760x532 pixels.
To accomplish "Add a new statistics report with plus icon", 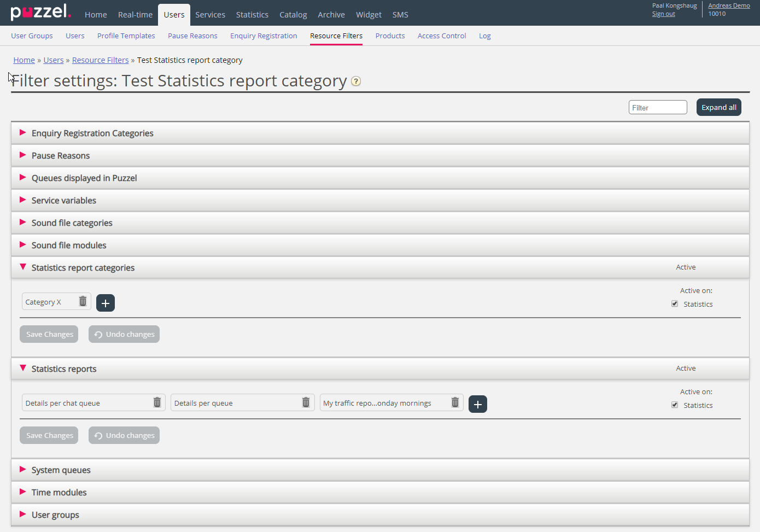I will click(x=477, y=404).
